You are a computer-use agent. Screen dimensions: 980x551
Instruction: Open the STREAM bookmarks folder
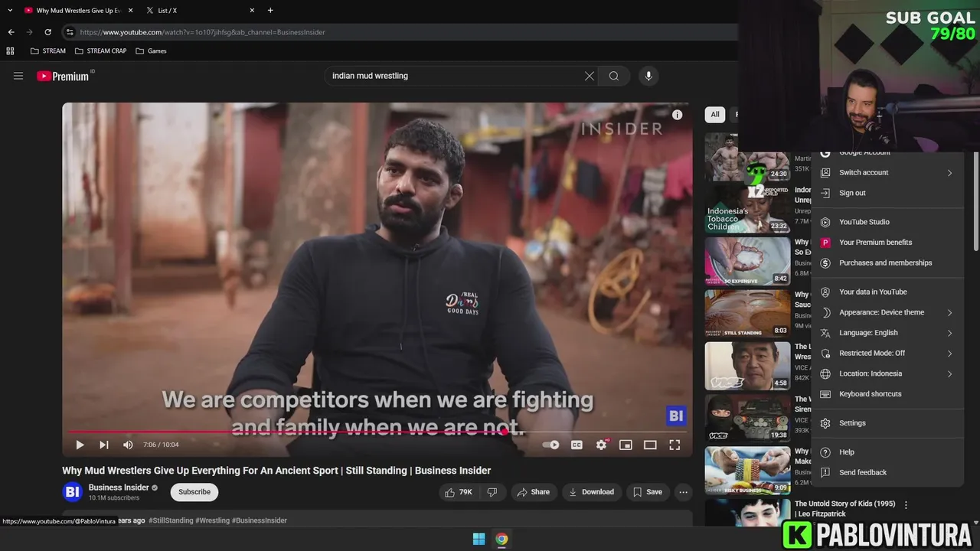[x=47, y=51]
